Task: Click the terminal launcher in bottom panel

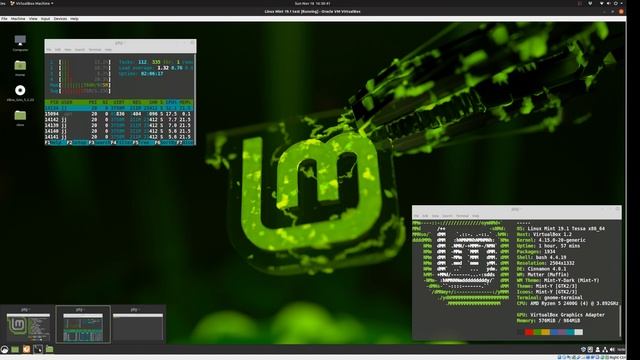Action: (38, 349)
